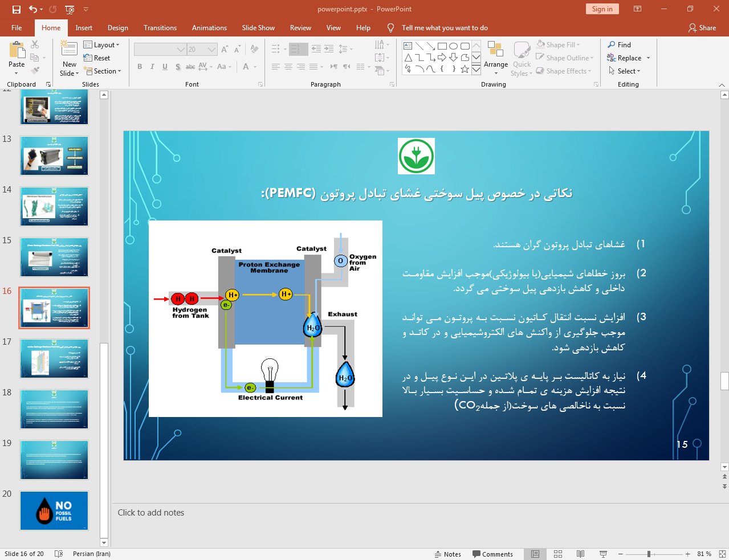The width and height of the screenshot is (729, 560).
Task: Switch to Slide Sorter view
Action: point(558,554)
